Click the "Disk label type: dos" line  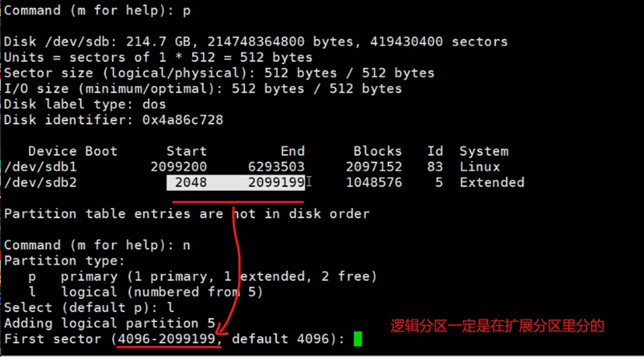tap(85, 104)
